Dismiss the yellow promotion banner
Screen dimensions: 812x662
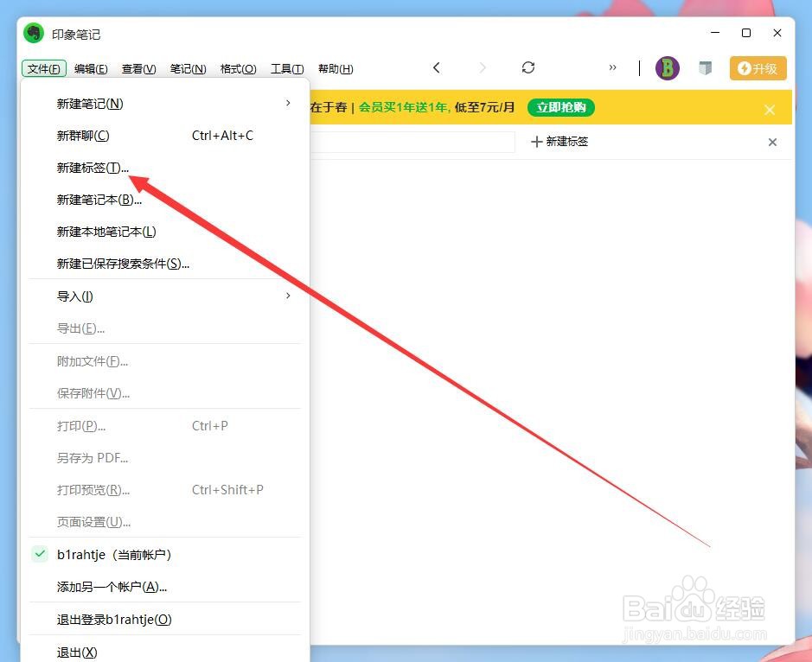(770, 110)
